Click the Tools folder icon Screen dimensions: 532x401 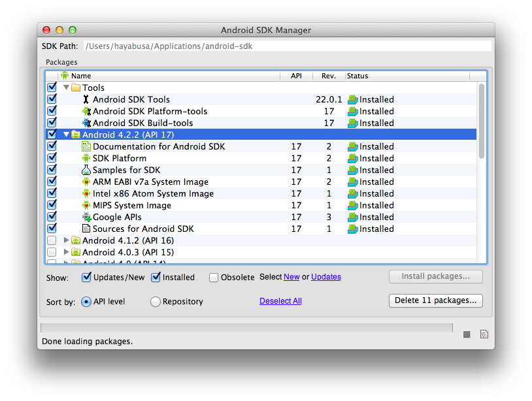click(76, 88)
